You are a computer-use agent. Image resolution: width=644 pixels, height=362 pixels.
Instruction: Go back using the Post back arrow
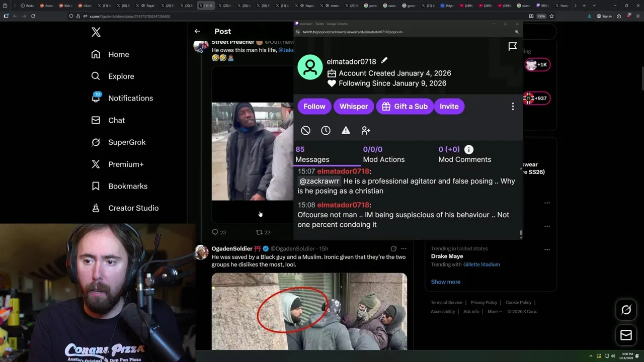pyautogui.click(x=197, y=31)
